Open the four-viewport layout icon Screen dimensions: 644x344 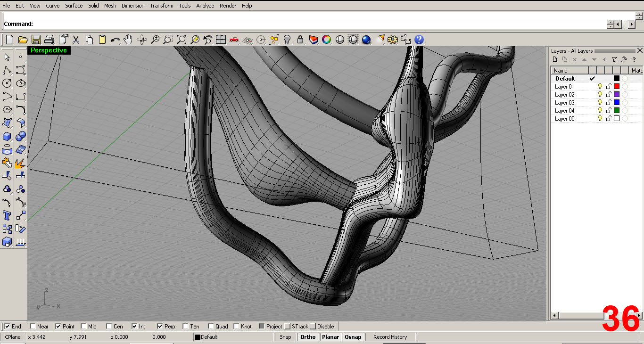tap(221, 40)
